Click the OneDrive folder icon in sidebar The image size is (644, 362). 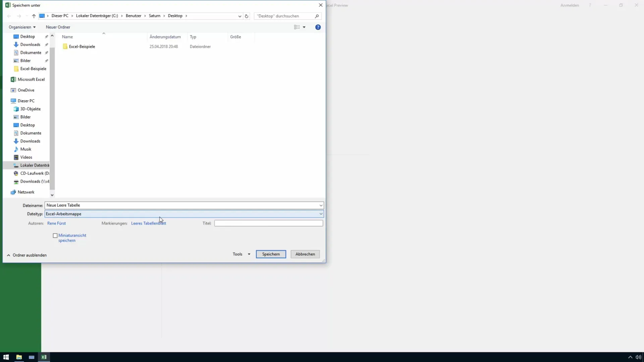click(14, 90)
